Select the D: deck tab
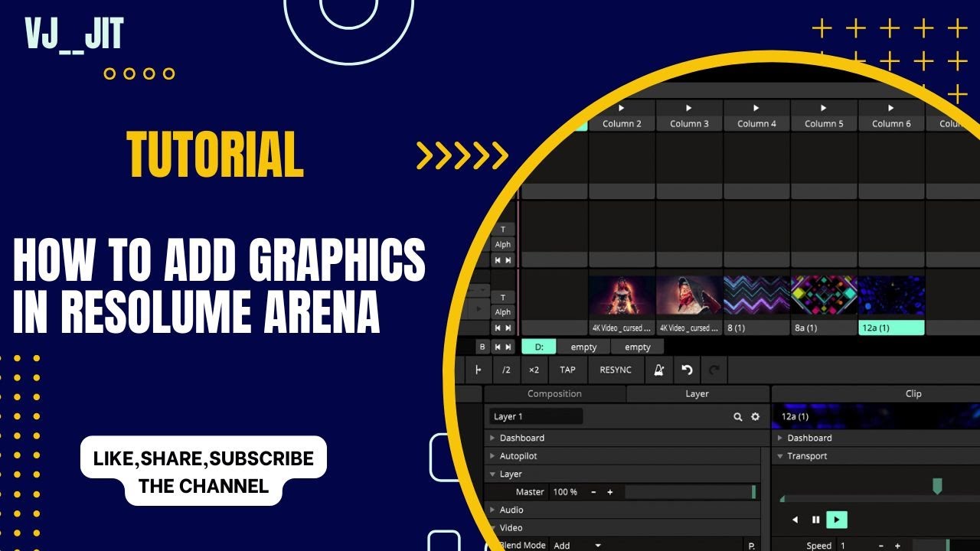This screenshot has width=980, height=551. (x=539, y=347)
